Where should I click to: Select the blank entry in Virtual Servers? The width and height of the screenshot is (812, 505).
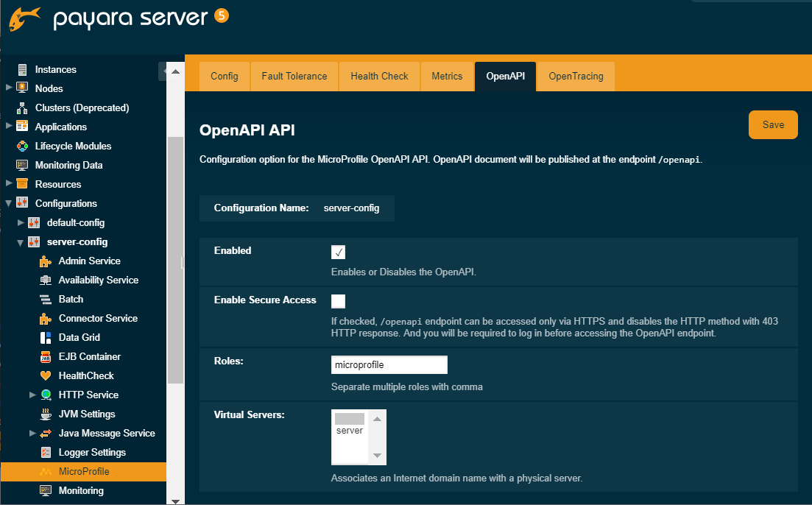click(350, 419)
